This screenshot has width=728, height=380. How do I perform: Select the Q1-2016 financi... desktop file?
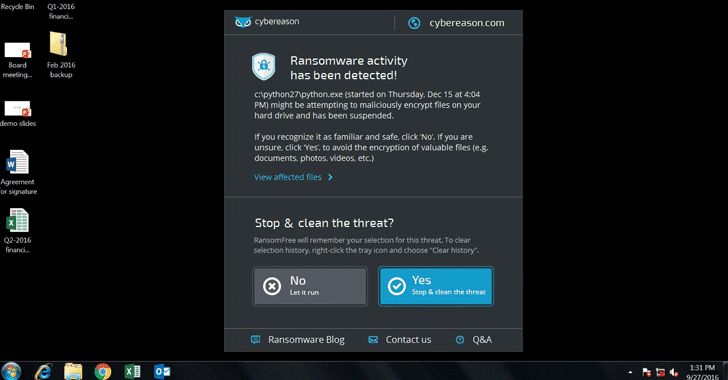(x=61, y=11)
